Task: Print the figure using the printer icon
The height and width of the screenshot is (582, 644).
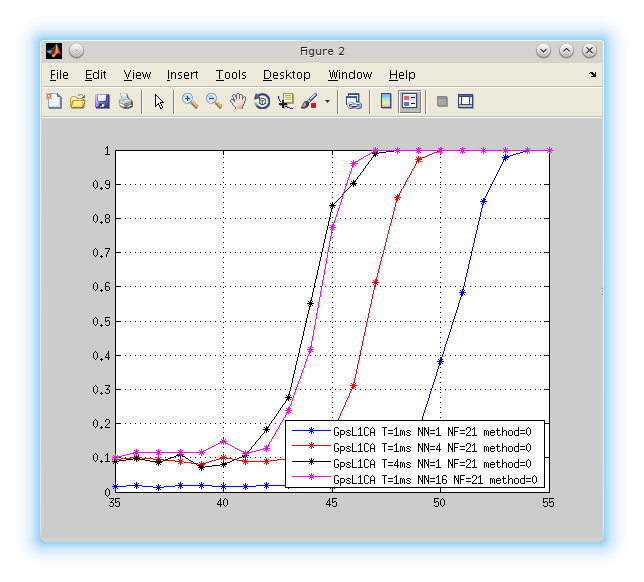Action: pyautogui.click(x=126, y=101)
